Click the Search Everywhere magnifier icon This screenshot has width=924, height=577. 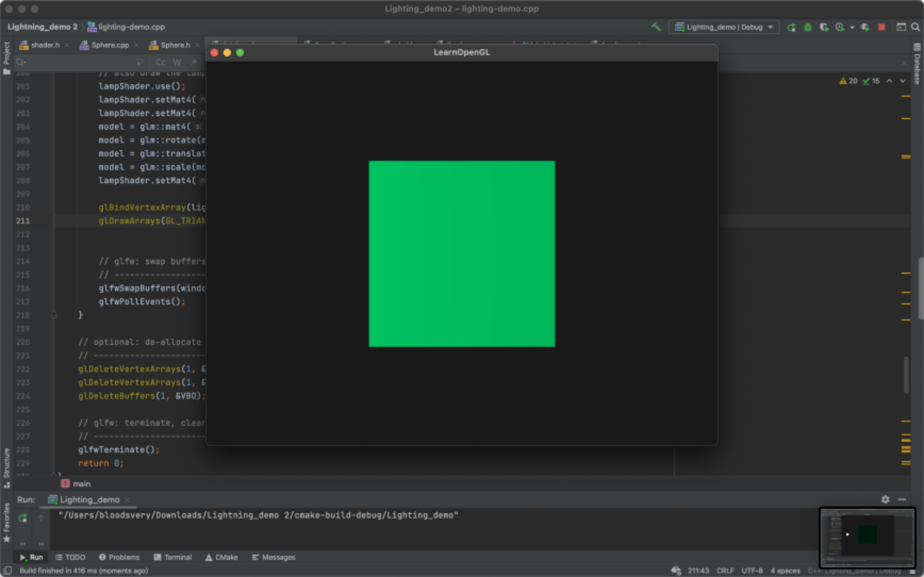(915, 27)
